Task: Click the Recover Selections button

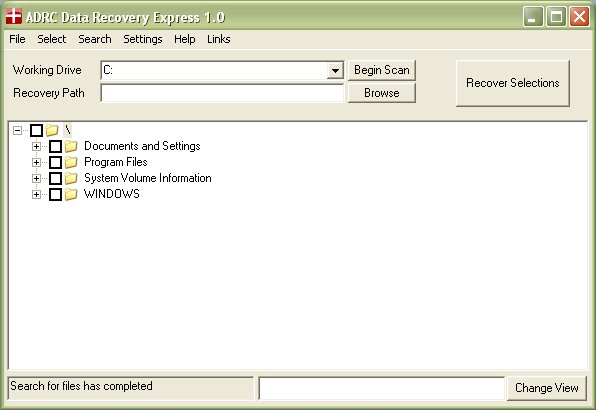Action: (512, 83)
